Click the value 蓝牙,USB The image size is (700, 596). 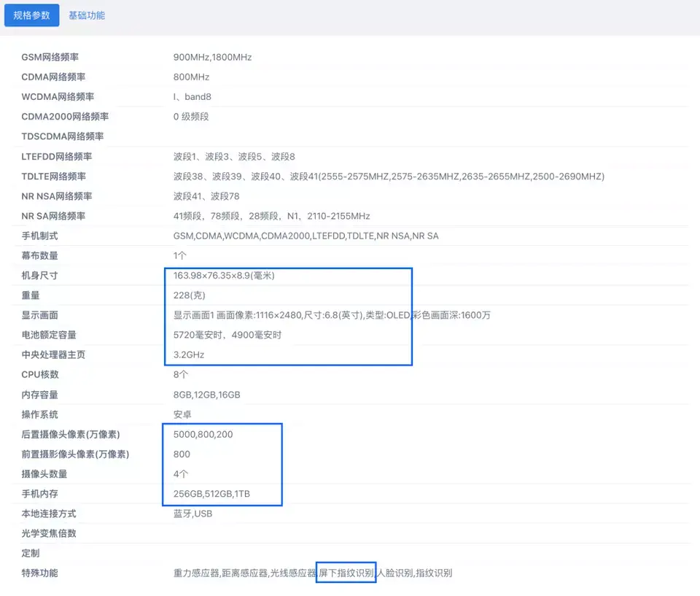pyautogui.click(x=192, y=514)
